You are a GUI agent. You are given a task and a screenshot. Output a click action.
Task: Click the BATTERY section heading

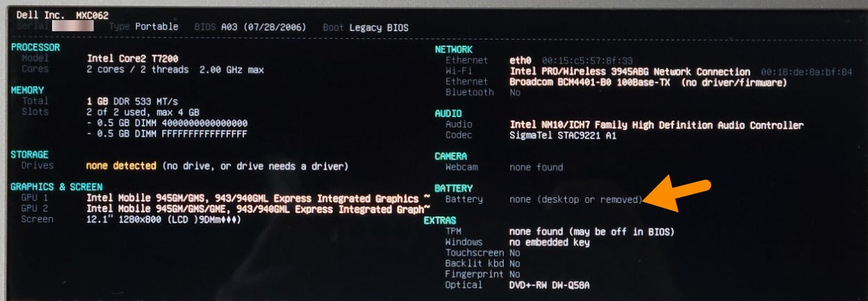click(454, 189)
